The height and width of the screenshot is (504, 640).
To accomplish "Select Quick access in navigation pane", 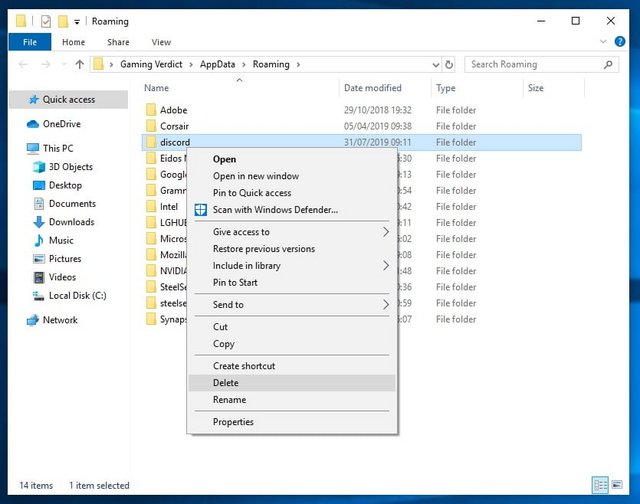I will 68,100.
